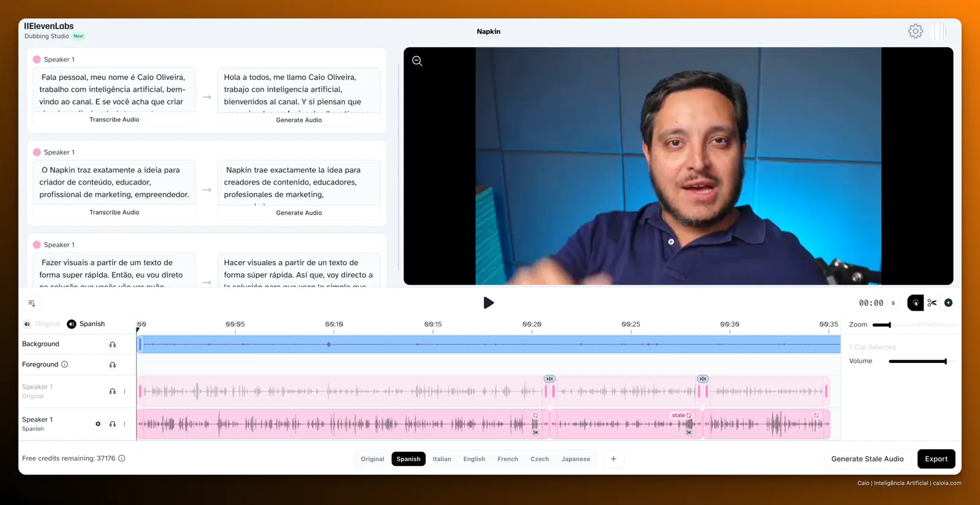Open the Speaker 1 Original track options
This screenshot has width=980, height=505.
[124, 391]
